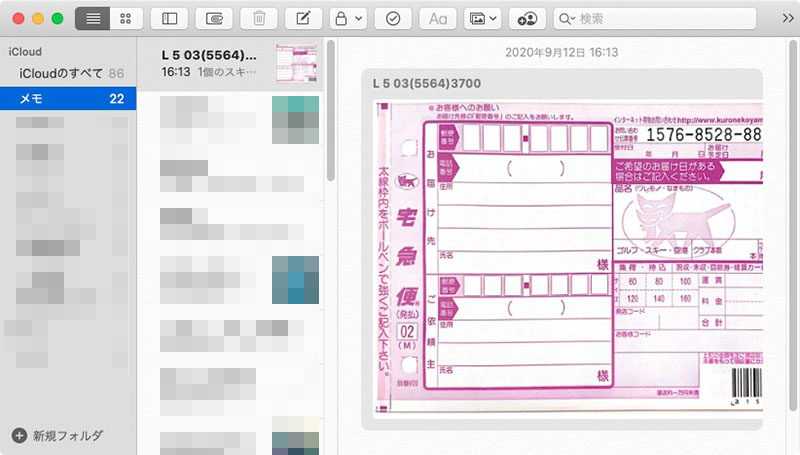Click the scanned Yamato shipping slip image
The height and width of the screenshot is (455, 800).
click(x=568, y=258)
